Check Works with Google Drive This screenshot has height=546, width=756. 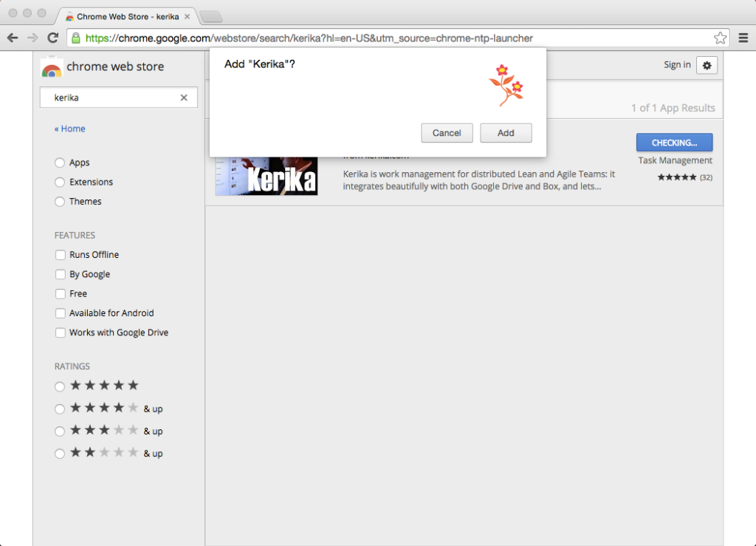point(61,332)
